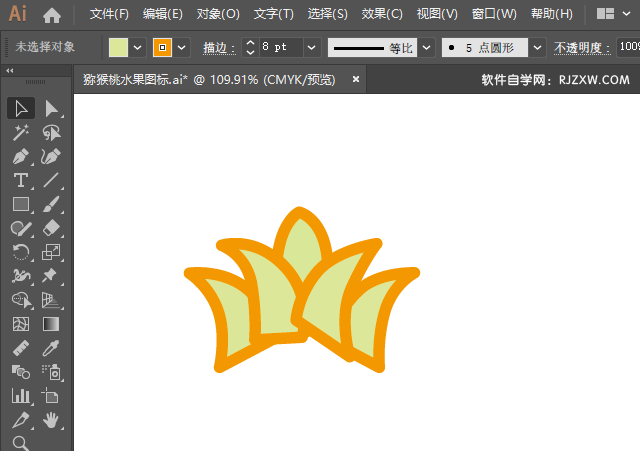
Task: Open the 效果(C) menu
Action: coord(382,14)
